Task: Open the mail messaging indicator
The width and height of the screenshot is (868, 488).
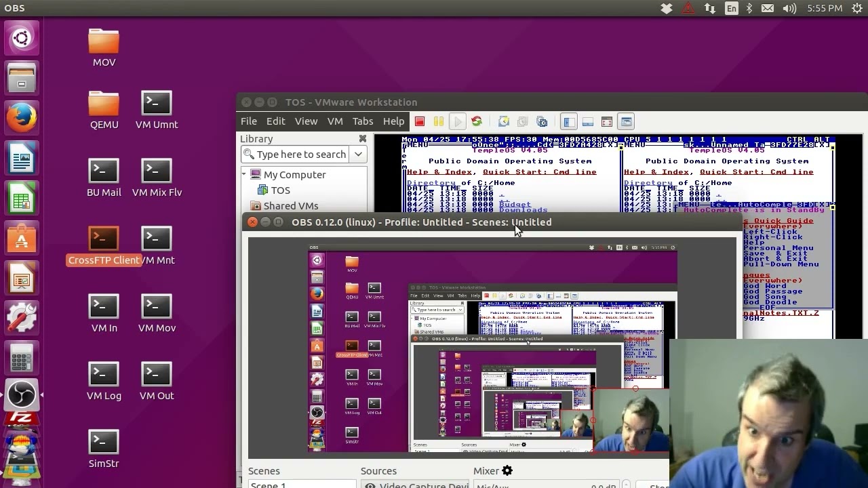Action: tap(768, 8)
